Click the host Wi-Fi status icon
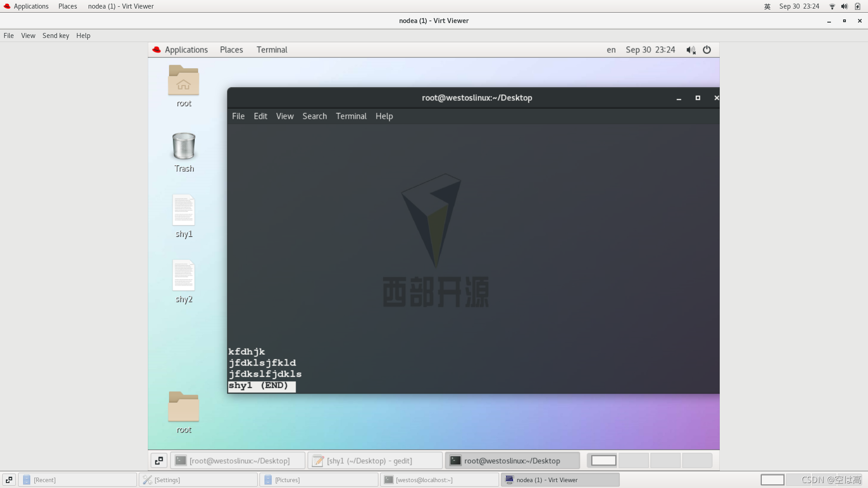Screen dimensions: 868x488 [x=832, y=6]
